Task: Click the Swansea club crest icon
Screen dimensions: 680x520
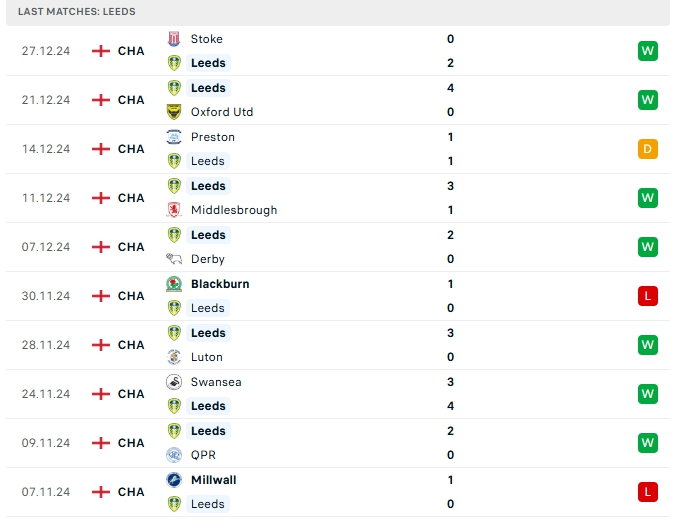Action: click(x=174, y=382)
